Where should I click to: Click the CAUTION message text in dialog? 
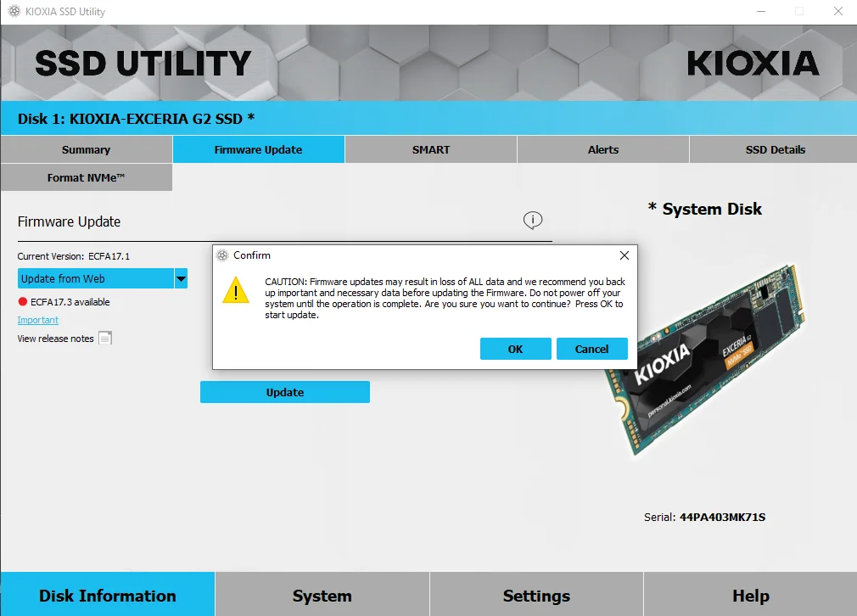coord(445,298)
